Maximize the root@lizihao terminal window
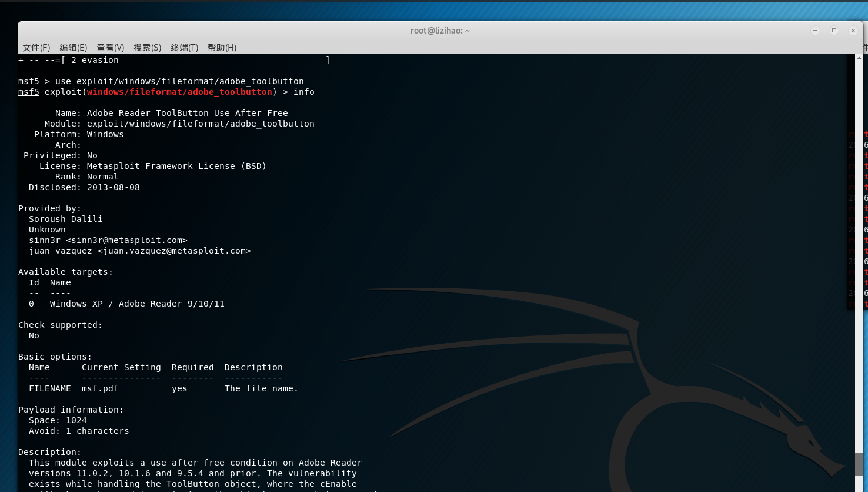 (834, 31)
